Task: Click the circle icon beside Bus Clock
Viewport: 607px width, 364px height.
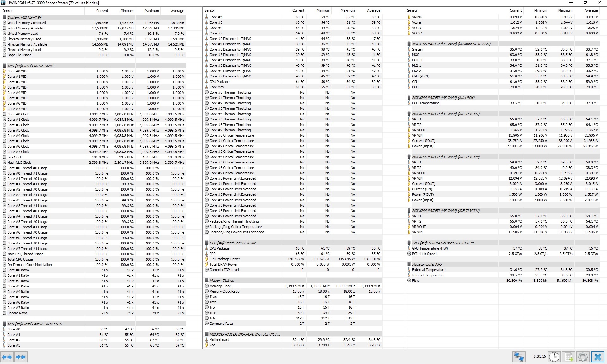Action: pos(4,157)
